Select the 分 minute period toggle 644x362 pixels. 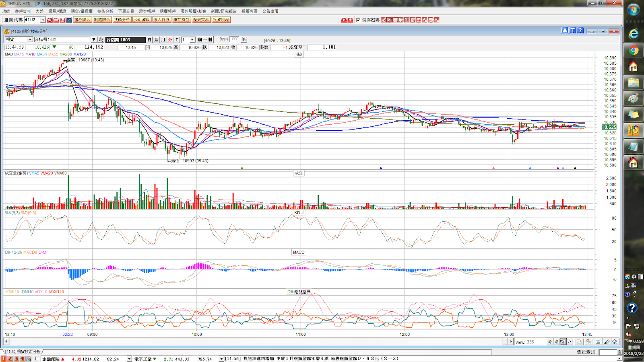pos(170,39)
